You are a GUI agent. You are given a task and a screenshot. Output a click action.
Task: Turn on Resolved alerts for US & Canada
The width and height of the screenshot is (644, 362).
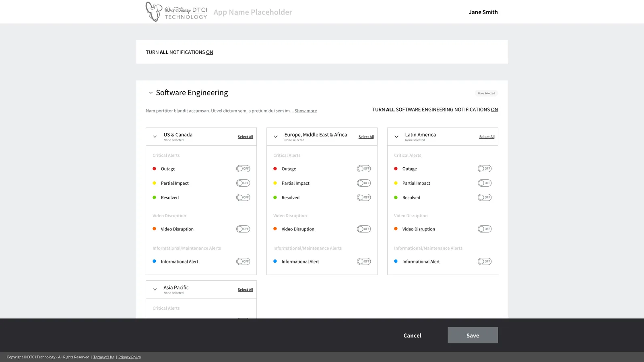[243, 197]
